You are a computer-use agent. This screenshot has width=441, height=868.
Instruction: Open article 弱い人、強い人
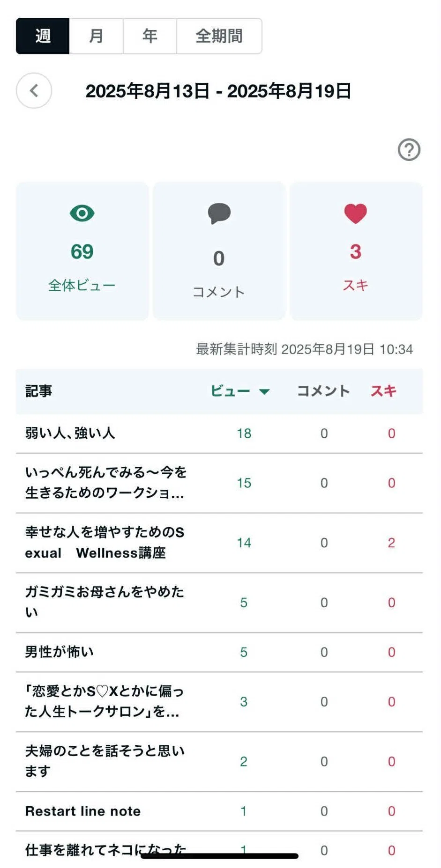click(x=70, y=433)
